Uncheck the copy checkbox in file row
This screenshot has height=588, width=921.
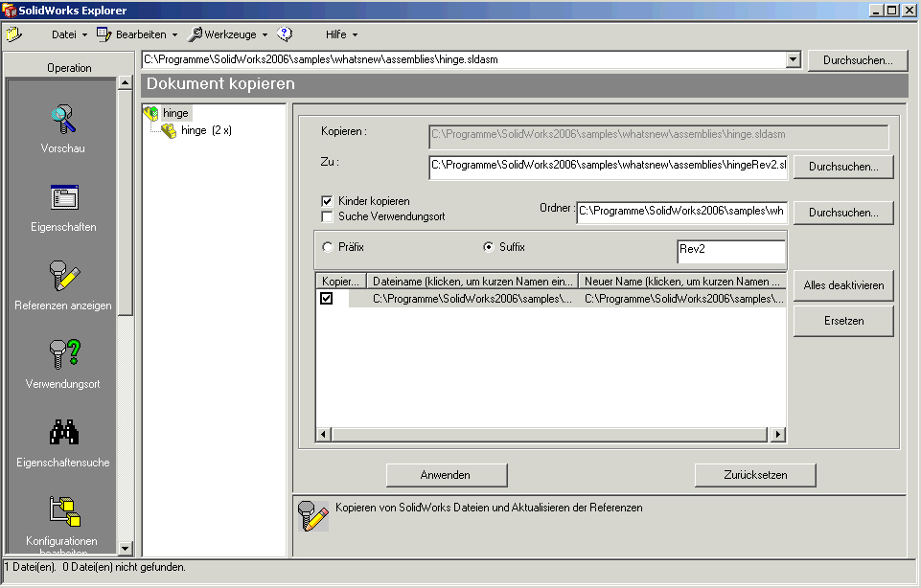point(327,299)
